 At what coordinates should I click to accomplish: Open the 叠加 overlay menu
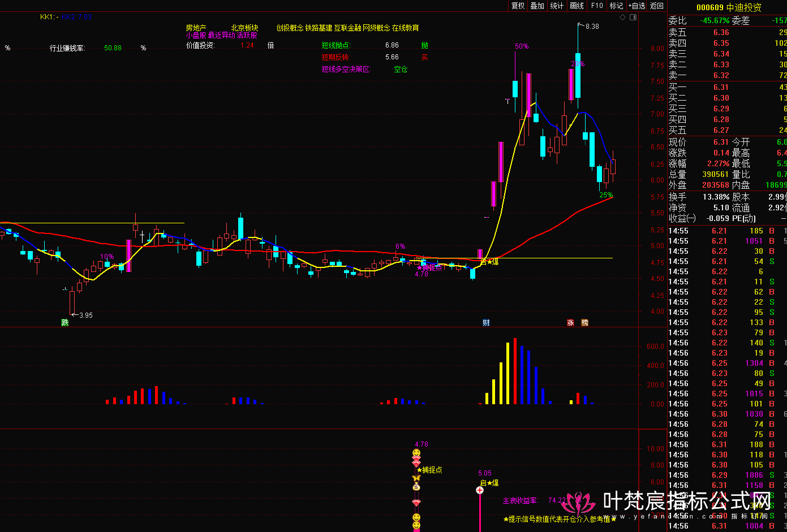537,6
